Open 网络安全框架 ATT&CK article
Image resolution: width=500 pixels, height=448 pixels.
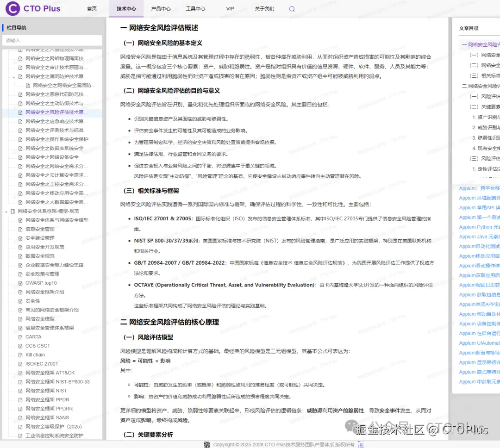coord(50,373)
